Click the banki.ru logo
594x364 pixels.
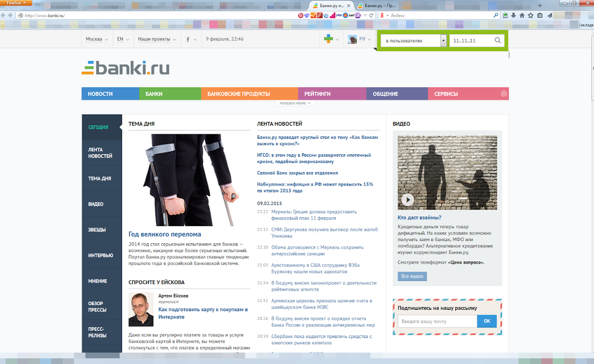[x=126, y=68]
